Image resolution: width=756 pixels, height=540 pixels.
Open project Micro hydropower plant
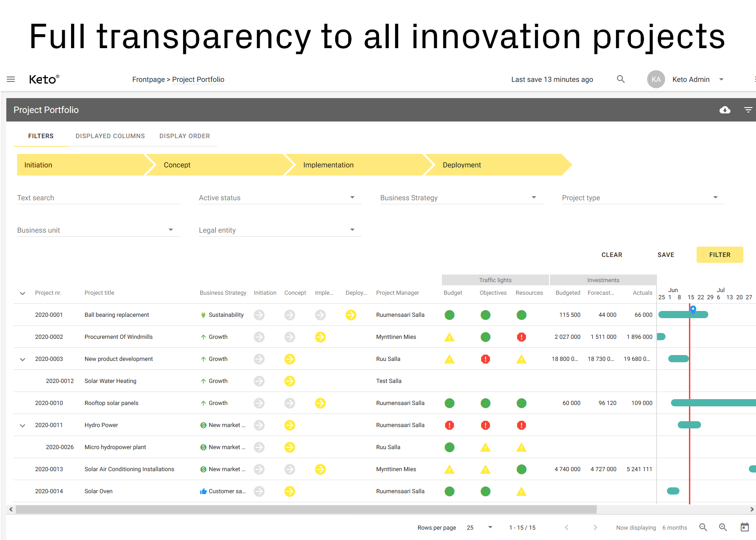(x=115, y=447)
